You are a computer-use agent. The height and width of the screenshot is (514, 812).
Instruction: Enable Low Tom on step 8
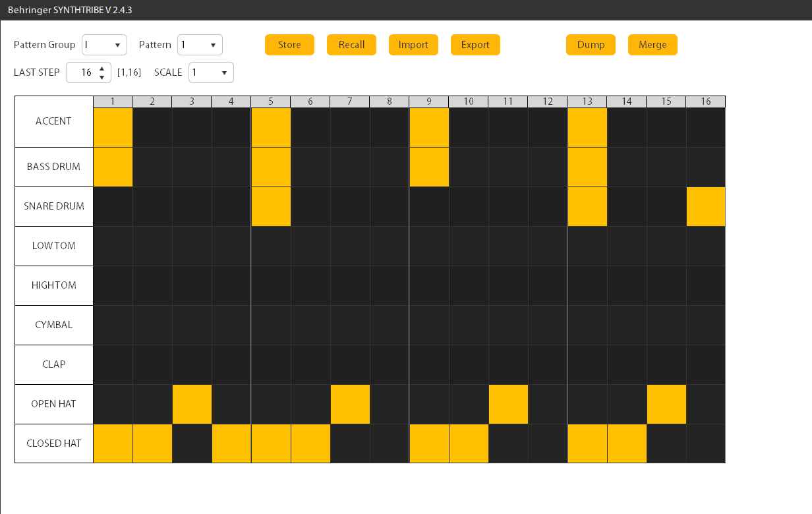tap(390, 246)
